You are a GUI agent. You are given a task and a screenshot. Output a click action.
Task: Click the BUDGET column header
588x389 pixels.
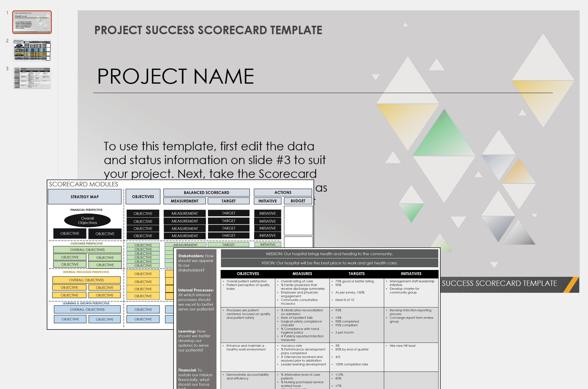298,201
